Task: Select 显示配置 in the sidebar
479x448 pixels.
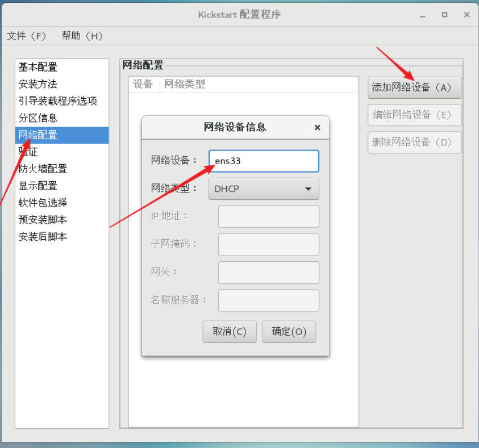Action: pyautogui.click(x=62, y=186)
